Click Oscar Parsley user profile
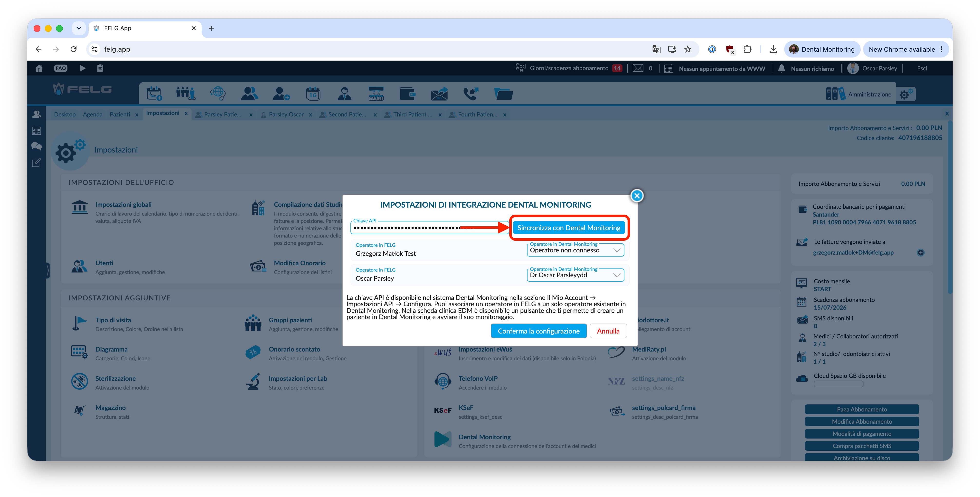The width and height of the screenshot is (980, 497). tap(872, 68)
